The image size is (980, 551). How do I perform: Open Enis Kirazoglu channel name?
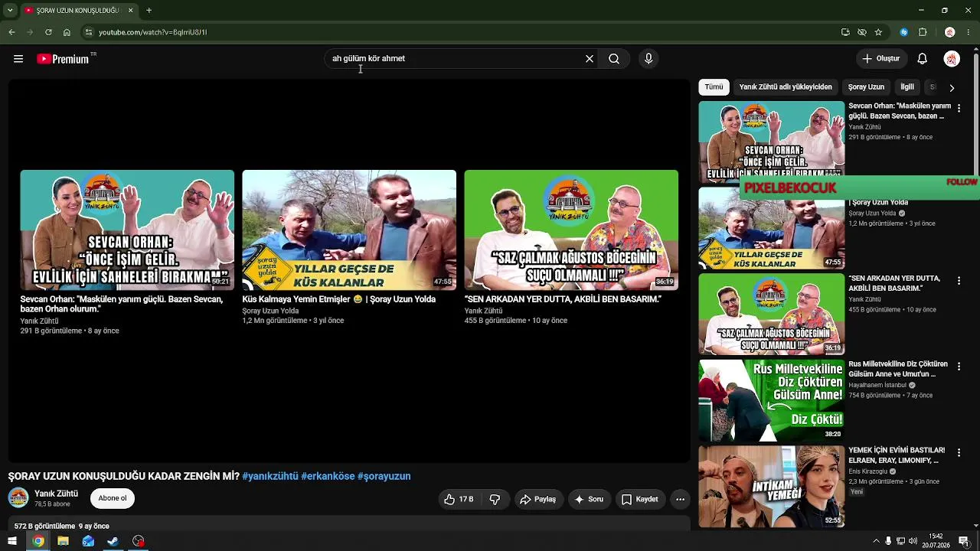[867, 471]
